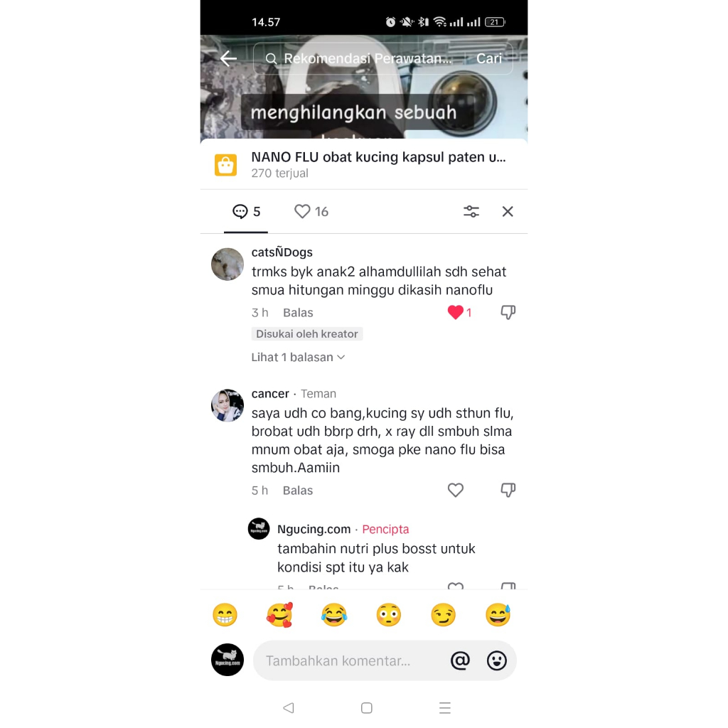Viewport: 728px width, 728px height.
Task: Open the comment filter sliders icon
Action: point(471,212)
